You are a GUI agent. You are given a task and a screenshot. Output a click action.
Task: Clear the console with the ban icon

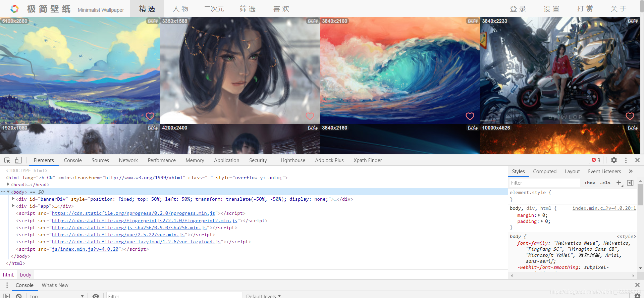pyautogui.click(x=19, y=296)
